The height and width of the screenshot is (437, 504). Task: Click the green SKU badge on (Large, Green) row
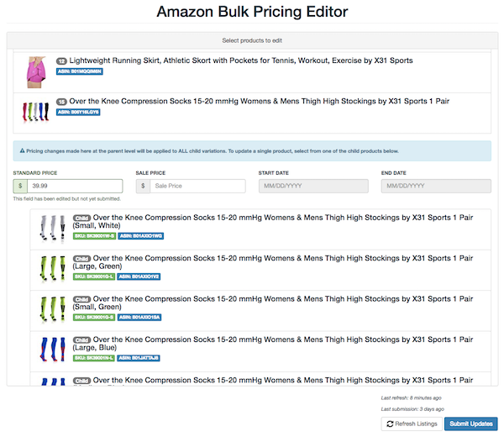[94, 276]
